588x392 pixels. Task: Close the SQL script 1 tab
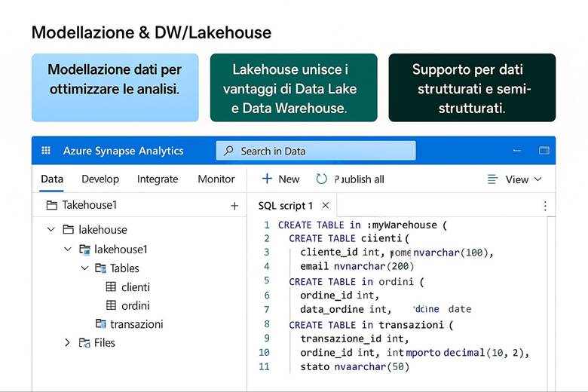tap(326, 206)
